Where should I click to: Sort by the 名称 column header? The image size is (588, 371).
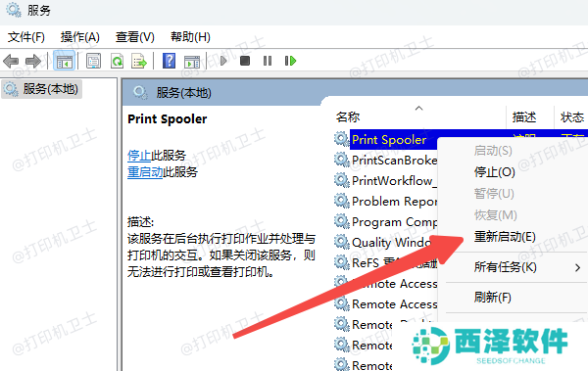click(348, 117)
